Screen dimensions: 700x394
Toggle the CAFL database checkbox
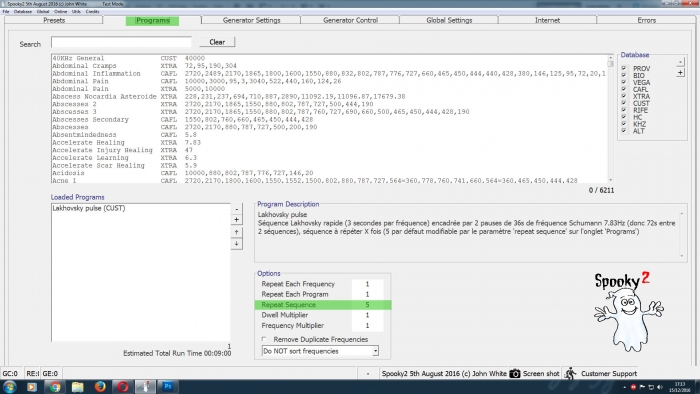pos(624,89)
